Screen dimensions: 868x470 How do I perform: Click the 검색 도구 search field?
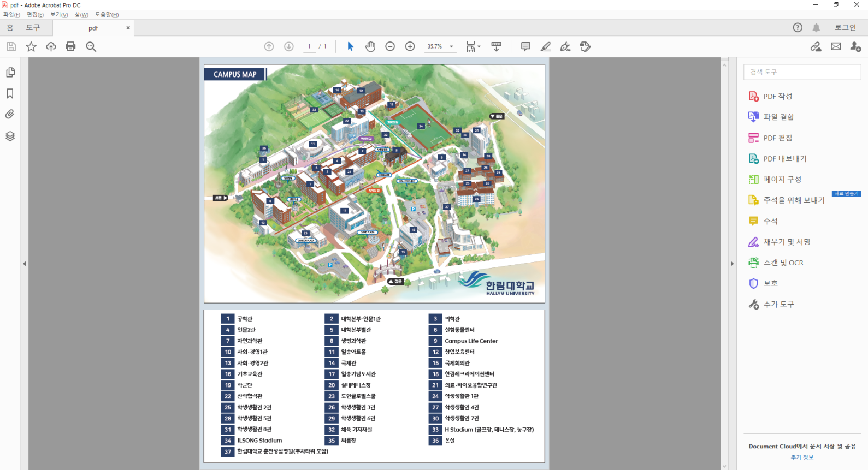click(x=802, y=72)
